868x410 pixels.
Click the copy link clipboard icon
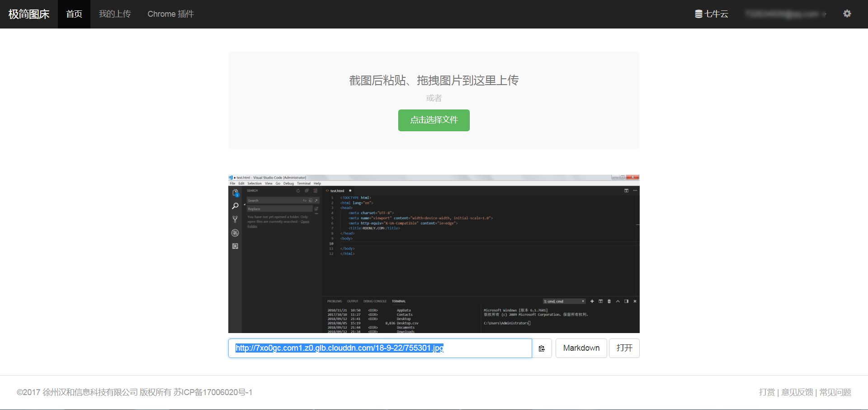(x=542, y=348)
